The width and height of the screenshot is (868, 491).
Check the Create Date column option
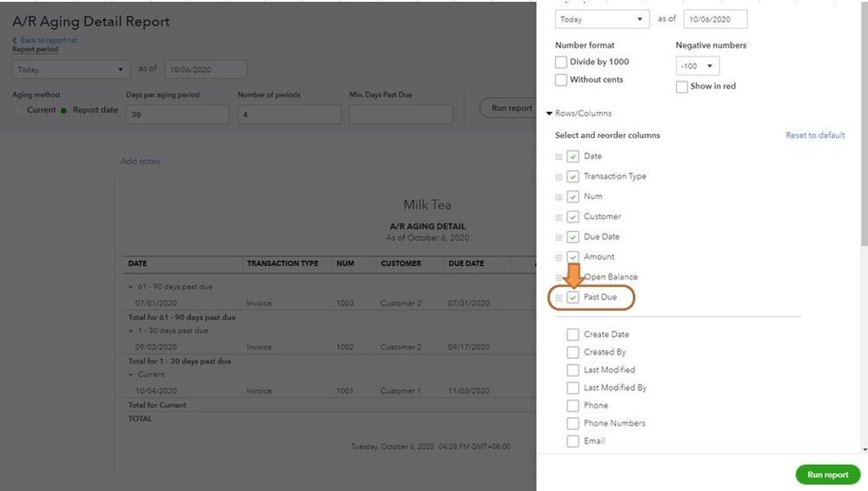coord(573,335)
